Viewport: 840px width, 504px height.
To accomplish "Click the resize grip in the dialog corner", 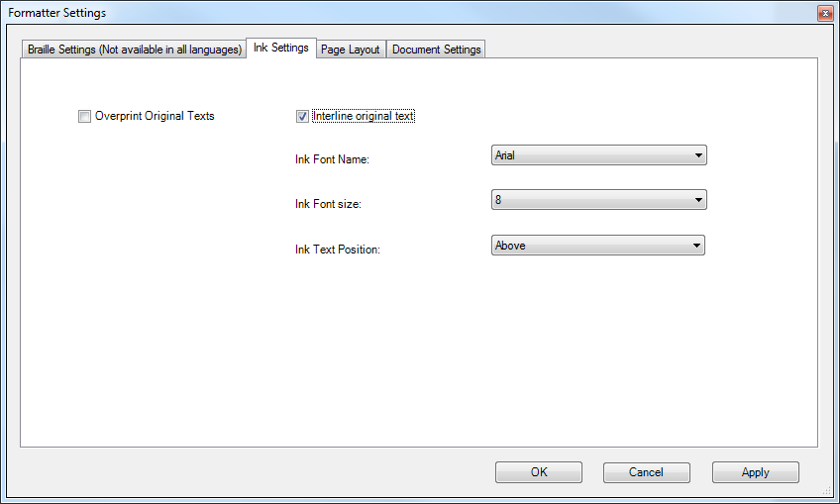I will (x=825, y=490).
